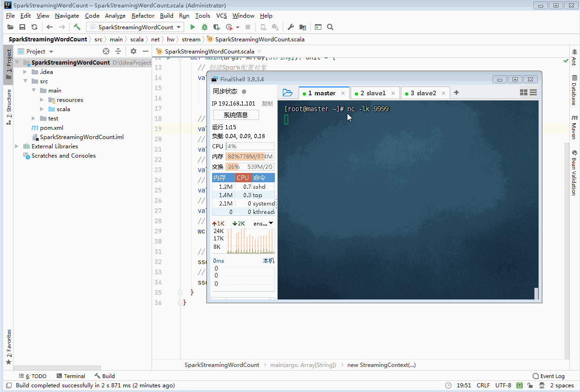Click the Open folder icon in IntelliJ toolbar

point(10,27)
